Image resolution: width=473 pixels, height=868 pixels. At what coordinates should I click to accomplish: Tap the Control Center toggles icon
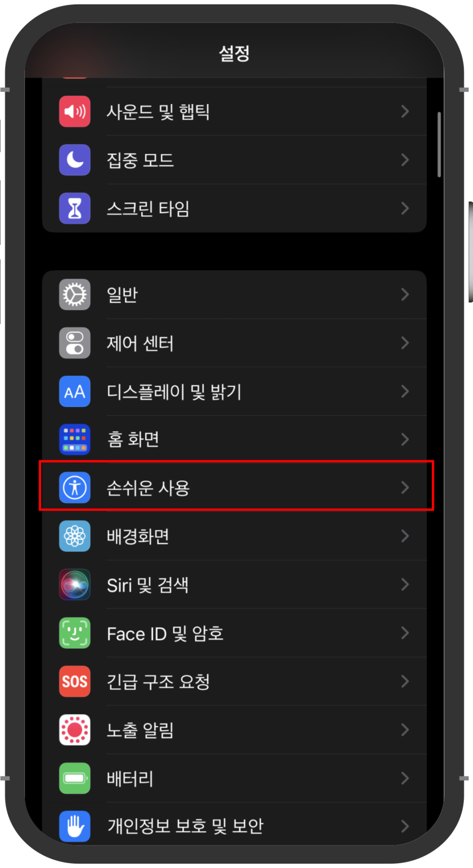point(74,343)
